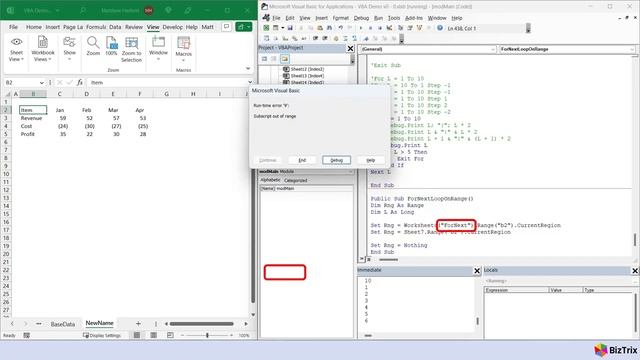640x360 pixels.
Task: Click Toggle Folders icon in Project pane
Action: click(284, 59)
